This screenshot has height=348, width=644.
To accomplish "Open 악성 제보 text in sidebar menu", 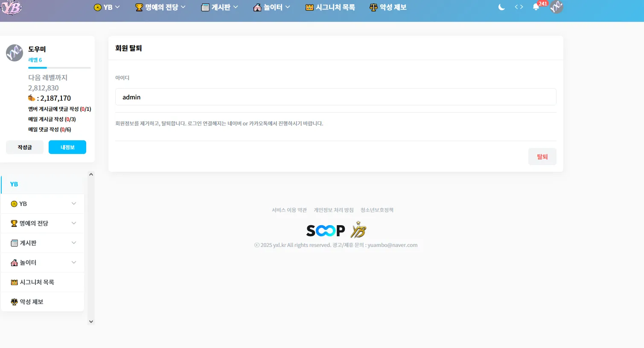I will pyautogui.click(x=32, y=302).
